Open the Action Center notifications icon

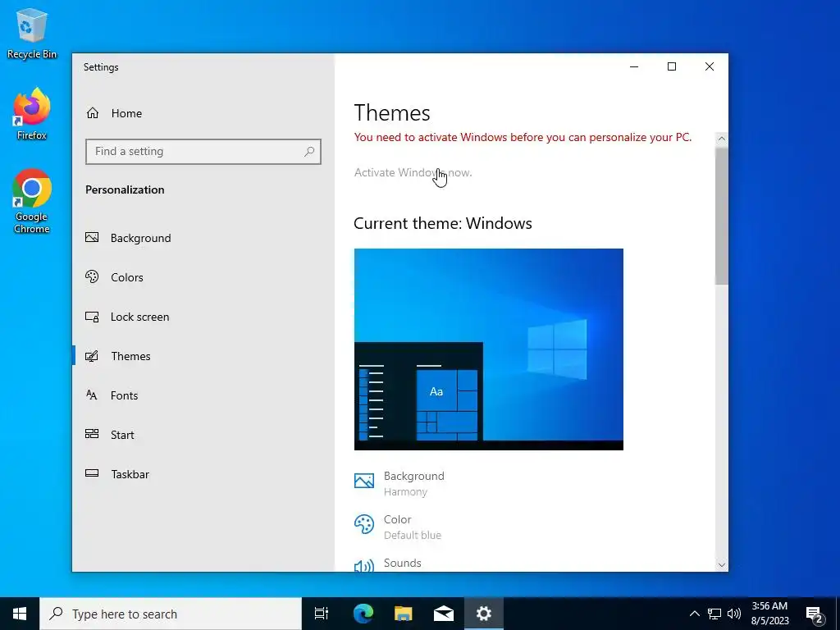pos(815,614)
